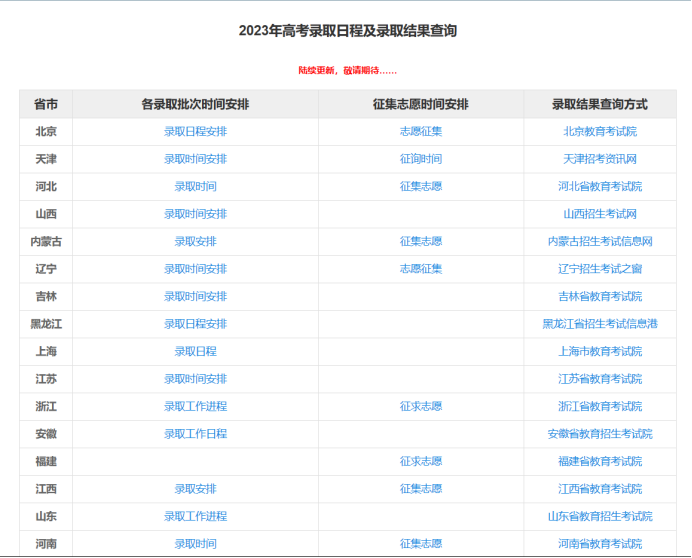Click the red notice 陆续更新，敬请期待
Screen dimensions: 692x558
tap(348, 71)
